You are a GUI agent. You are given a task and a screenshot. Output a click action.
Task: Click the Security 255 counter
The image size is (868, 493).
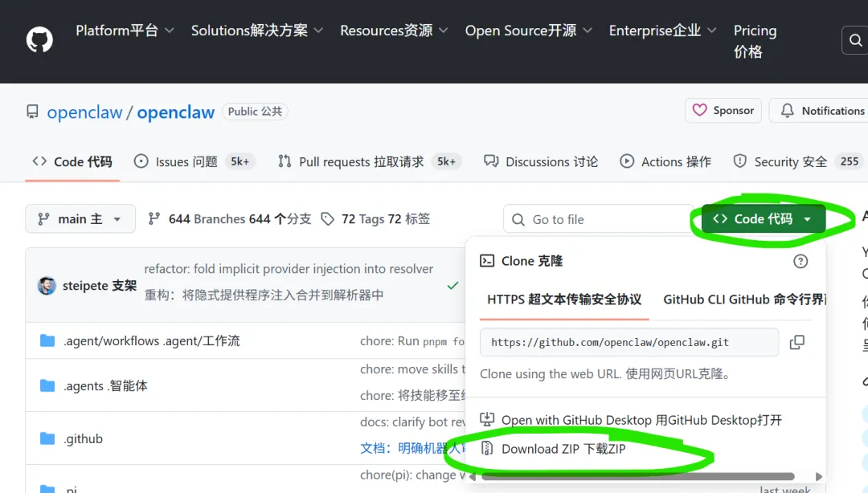coord(850,161)
